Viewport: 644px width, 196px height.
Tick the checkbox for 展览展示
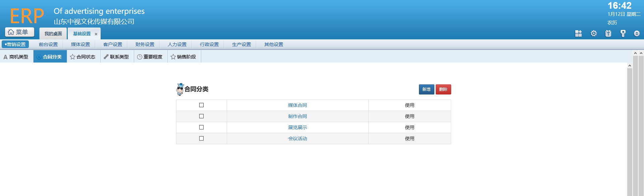coord(201,127)
